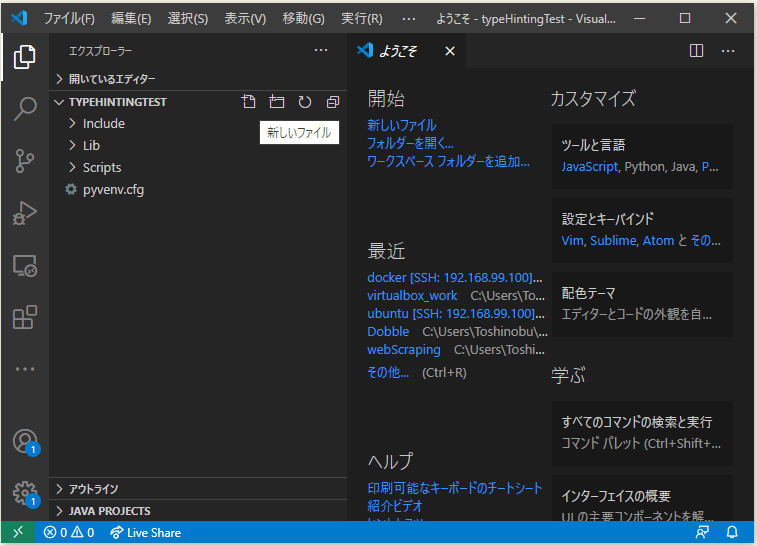The height and width of the screenshot is (546, 757).
Task: Close the ようこそ tab
Action: point(449,51)
